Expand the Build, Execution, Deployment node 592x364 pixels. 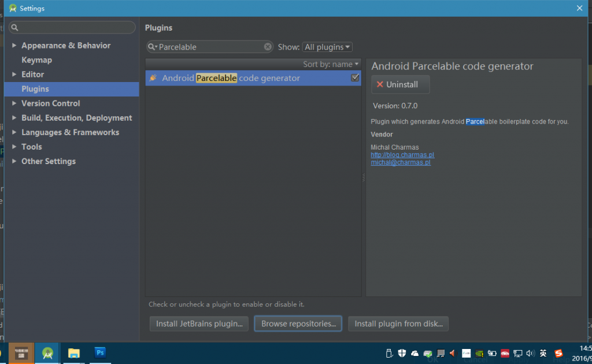[x=14, y=118]
